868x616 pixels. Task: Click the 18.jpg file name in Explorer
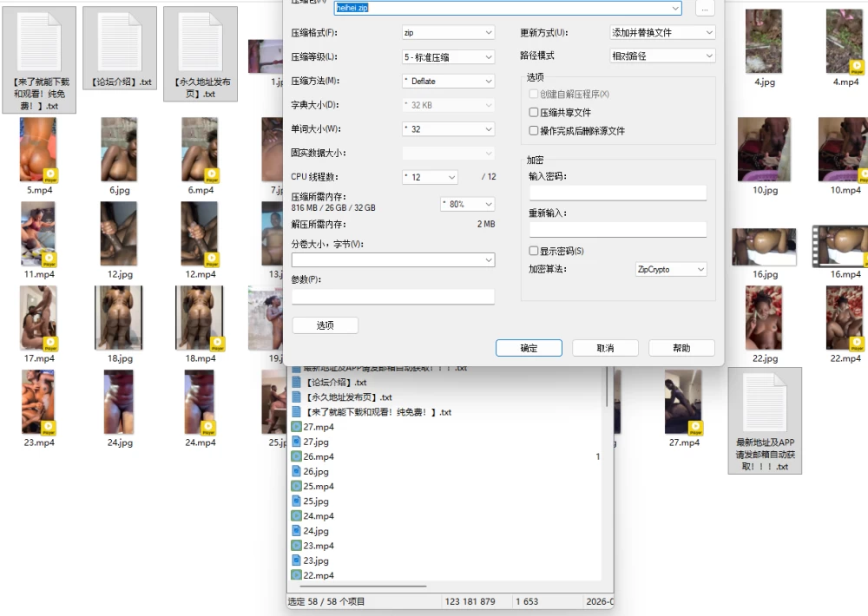click(120, 358)
